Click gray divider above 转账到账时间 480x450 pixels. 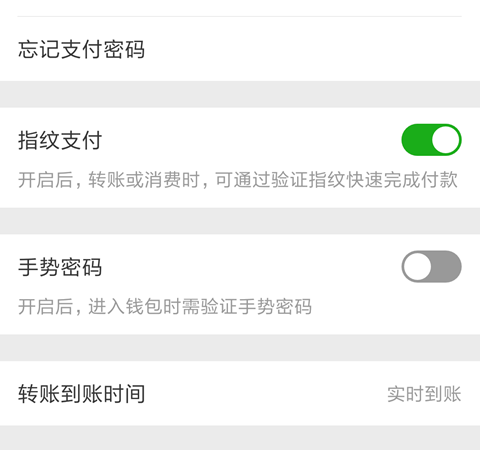pyautogui.click(x=240, y=348)
